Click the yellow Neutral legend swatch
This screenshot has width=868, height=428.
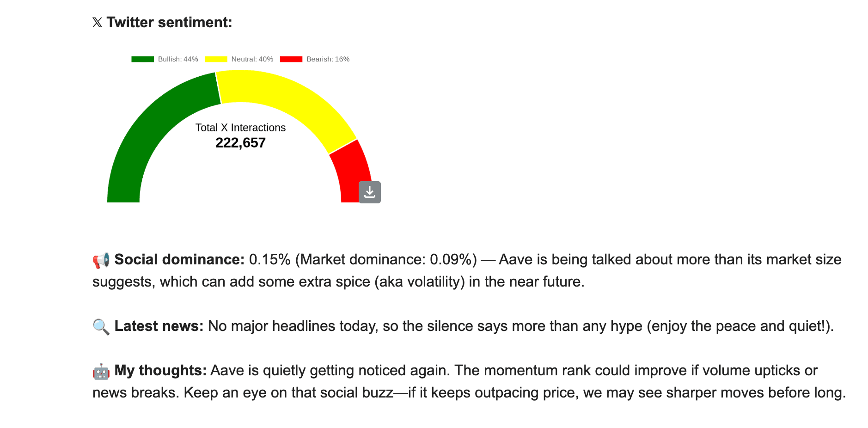pos(216,59)
